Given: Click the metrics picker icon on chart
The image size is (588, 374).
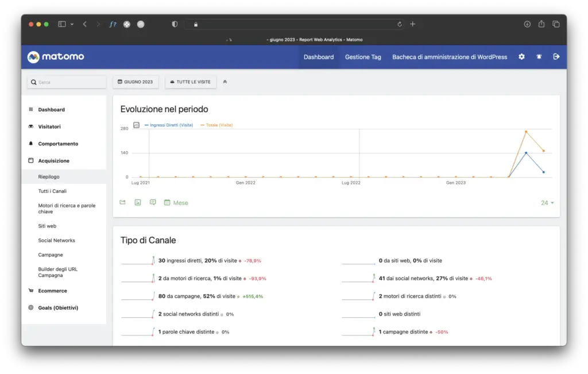Looking at the screenshot, I should [137, 125].
